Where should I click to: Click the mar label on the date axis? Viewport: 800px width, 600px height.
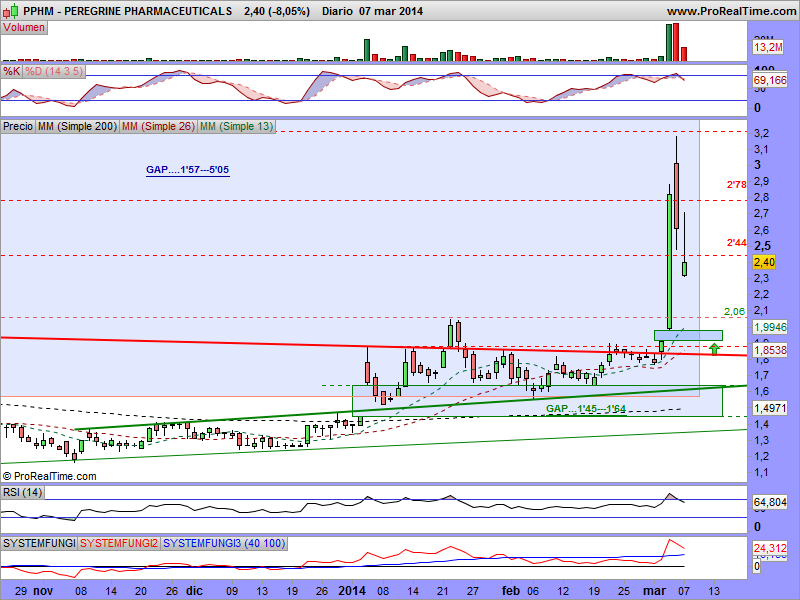655,591
